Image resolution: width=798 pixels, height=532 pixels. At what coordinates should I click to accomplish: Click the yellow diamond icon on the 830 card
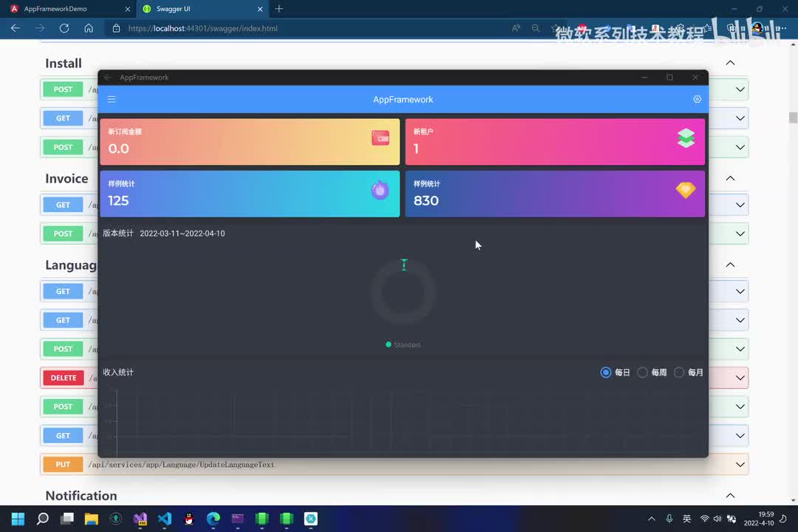[686, 190]
